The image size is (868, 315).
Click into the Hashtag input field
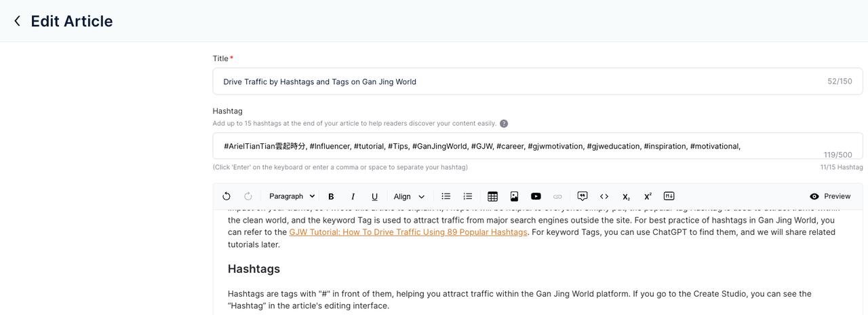click(538, 146)
